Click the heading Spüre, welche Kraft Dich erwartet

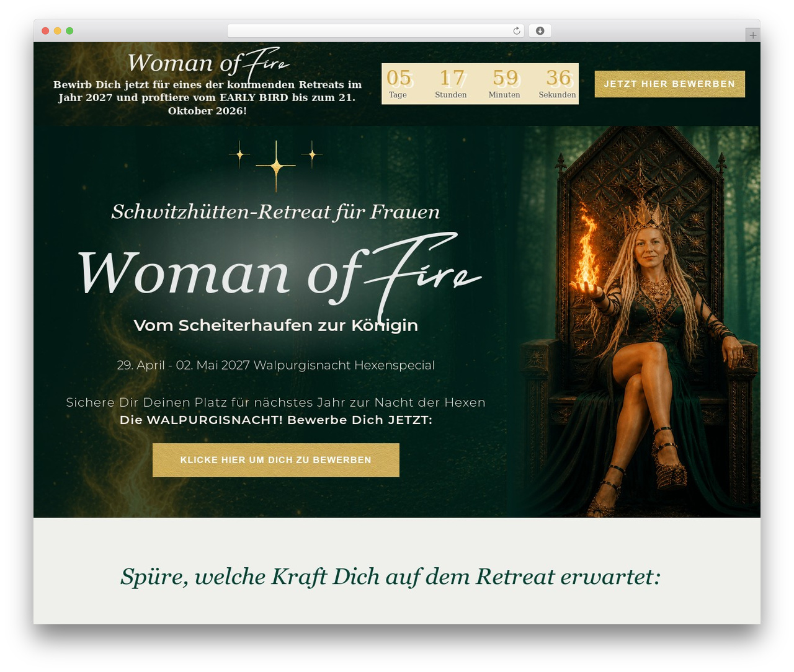pyautogui.click(x=391, y=577)
